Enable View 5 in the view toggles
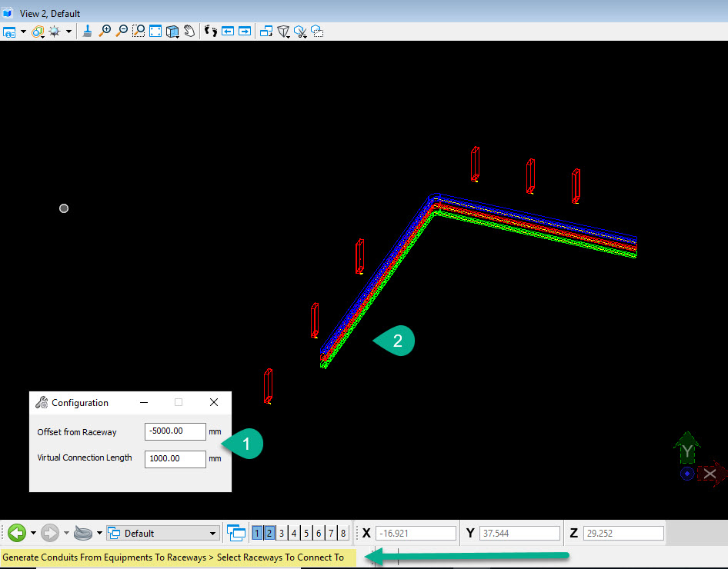728x569 pixels. tap(306, 532)
